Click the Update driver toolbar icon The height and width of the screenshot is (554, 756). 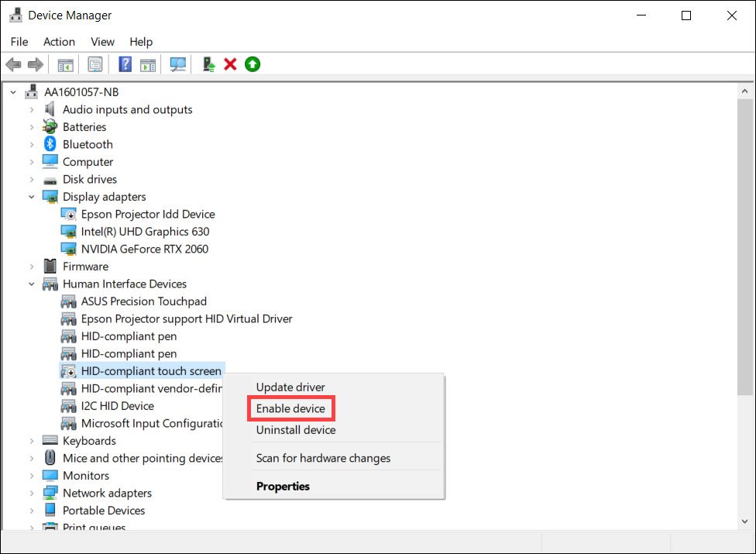pos(208,64)
